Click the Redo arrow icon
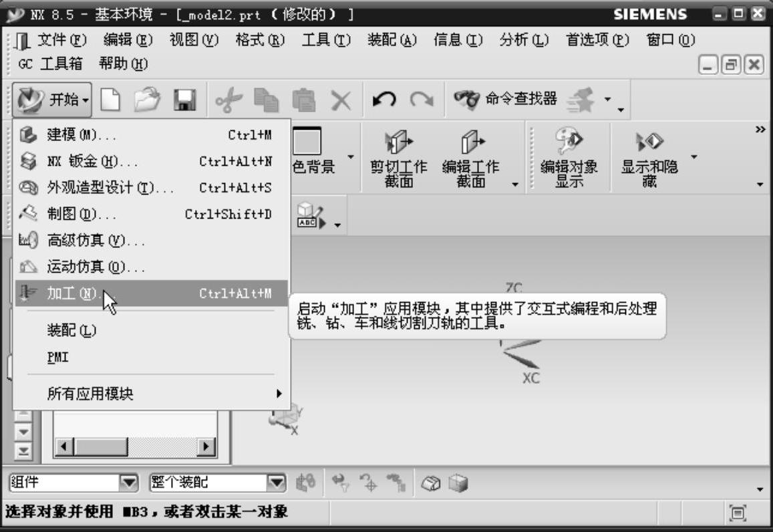 coord(422,100)
